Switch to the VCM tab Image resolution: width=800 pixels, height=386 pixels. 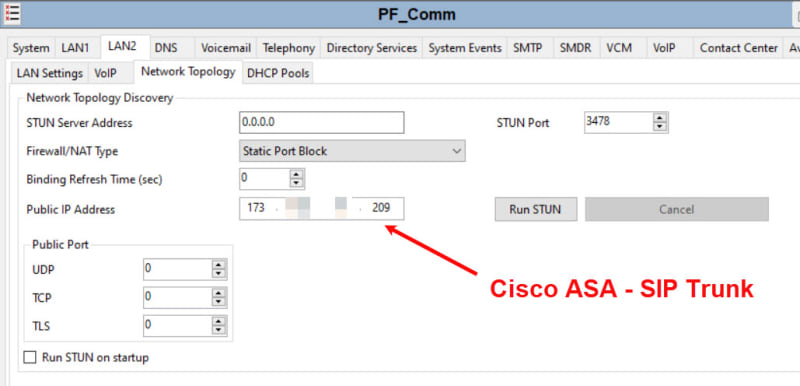pyautogui.click(x=619, y=48)
